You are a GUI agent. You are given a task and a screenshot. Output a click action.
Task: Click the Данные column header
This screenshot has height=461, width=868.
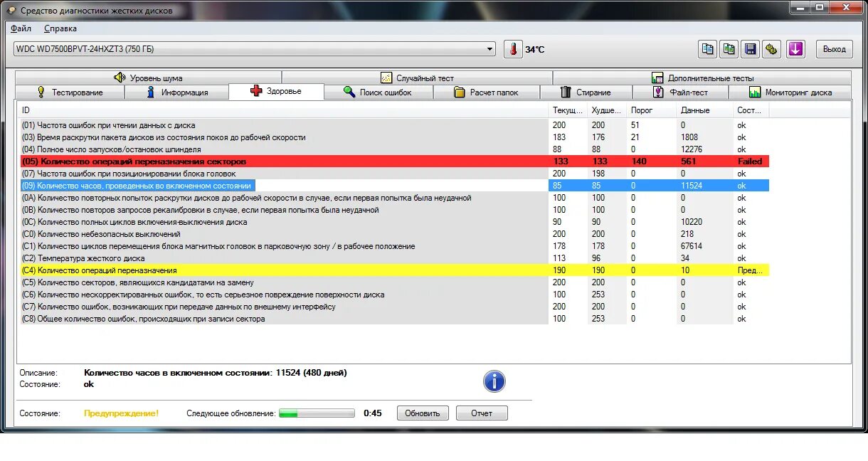[x=704, y=110]
